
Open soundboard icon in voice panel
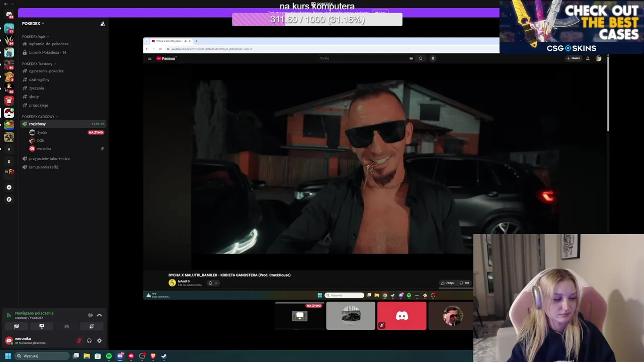click(x=92, y=326)
